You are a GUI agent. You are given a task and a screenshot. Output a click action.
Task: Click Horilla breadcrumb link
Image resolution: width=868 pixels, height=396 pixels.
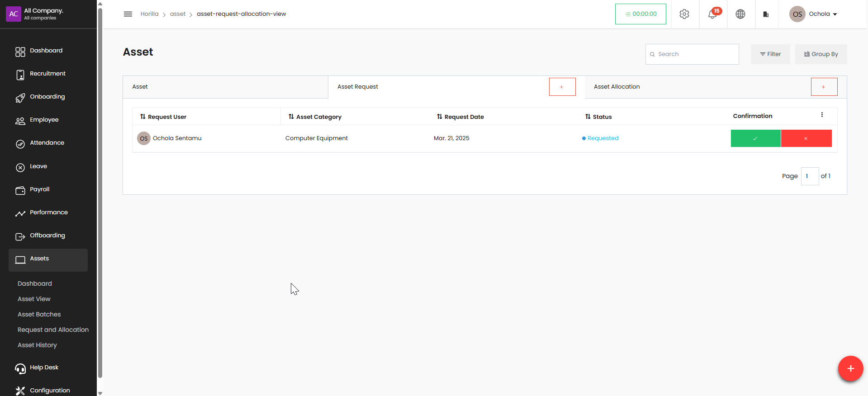[149, 14]
